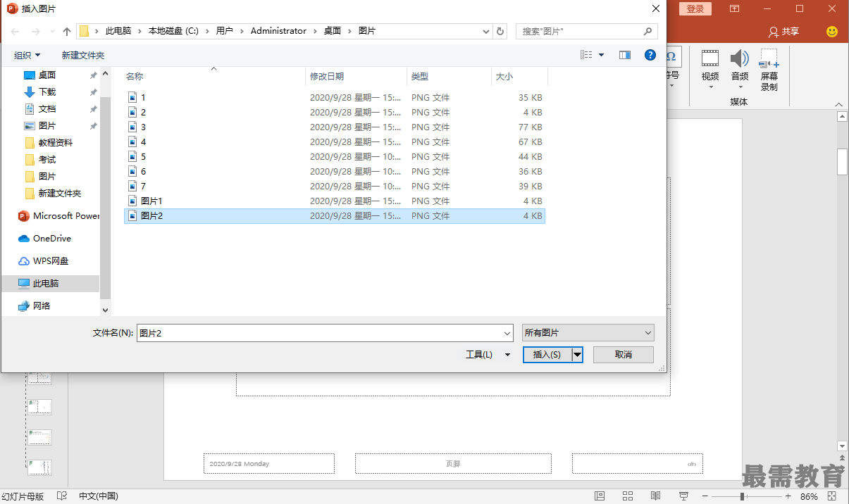The width and height of the screenshot is (849, 504).
Task: Send feedback smiley face icon
Action: 832,32
